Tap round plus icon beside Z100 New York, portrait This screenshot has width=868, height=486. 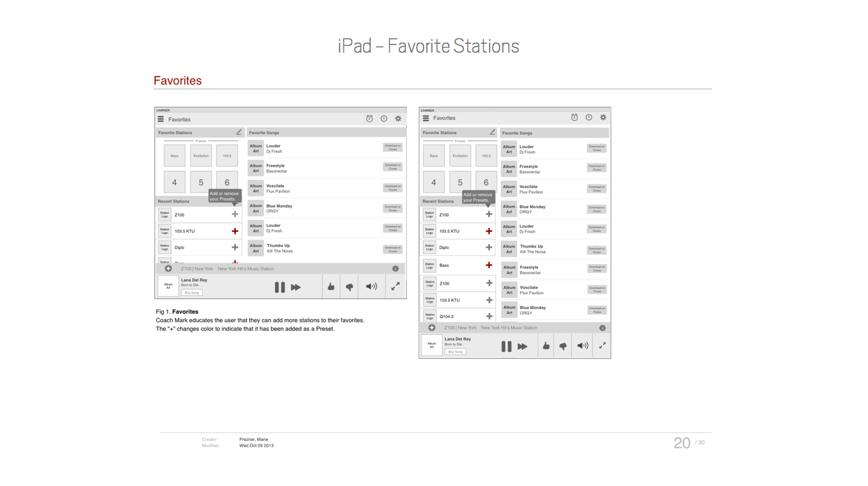tap(432, 327)
